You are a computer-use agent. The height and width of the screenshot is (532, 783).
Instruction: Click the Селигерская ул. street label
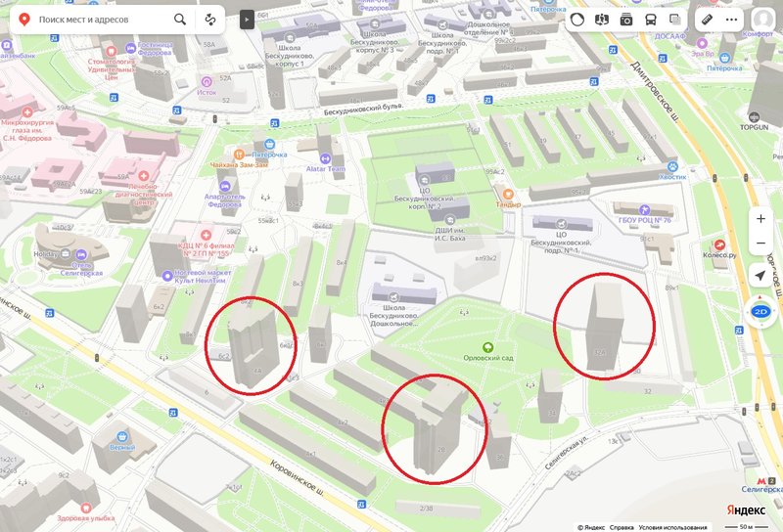[x=567, y=452]
